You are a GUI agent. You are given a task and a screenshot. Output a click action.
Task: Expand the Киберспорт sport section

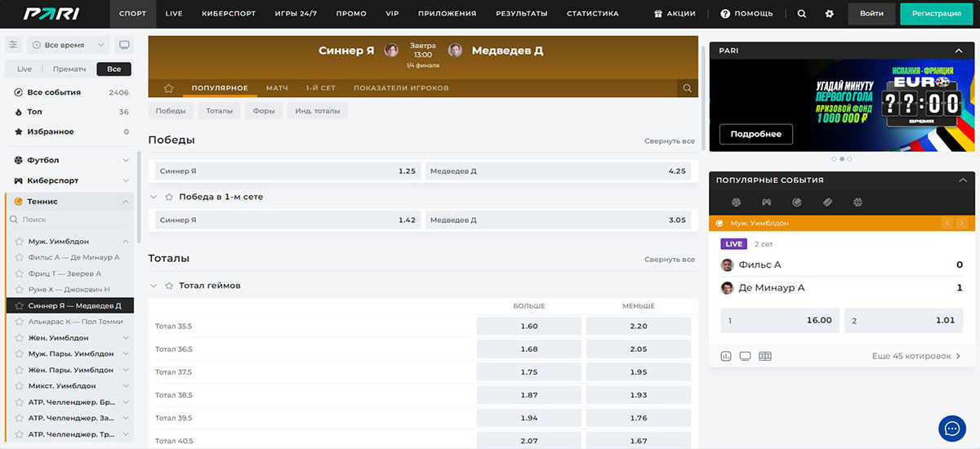coord(126,180)
